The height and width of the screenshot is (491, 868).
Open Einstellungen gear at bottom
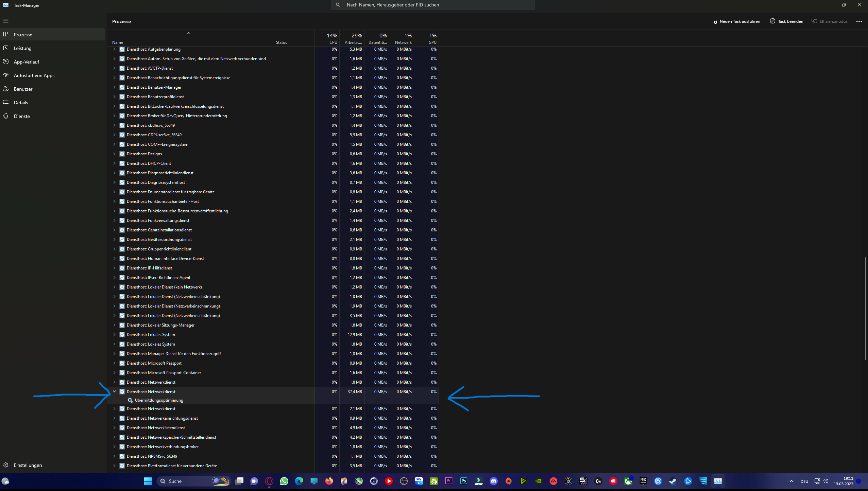[x=6, y=465]
